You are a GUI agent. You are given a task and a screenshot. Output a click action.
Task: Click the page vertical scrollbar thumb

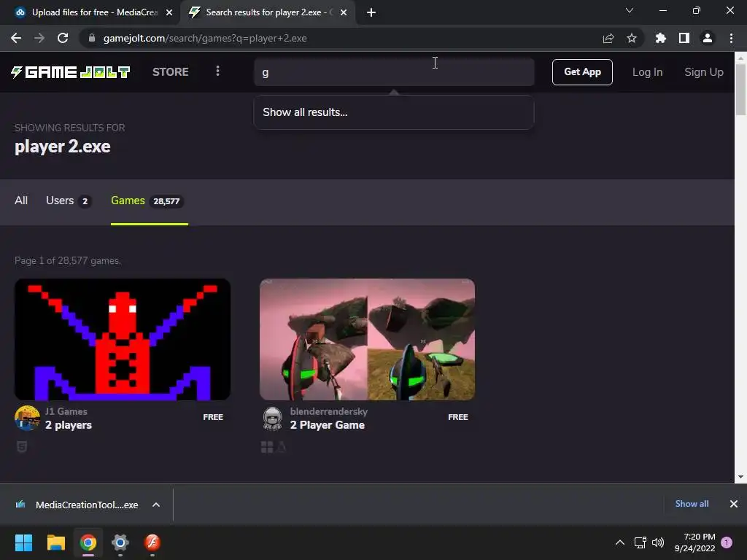[x=740, y=89]
